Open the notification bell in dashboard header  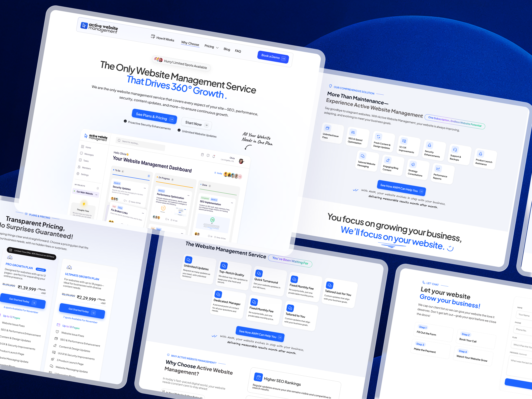[214, 156]
